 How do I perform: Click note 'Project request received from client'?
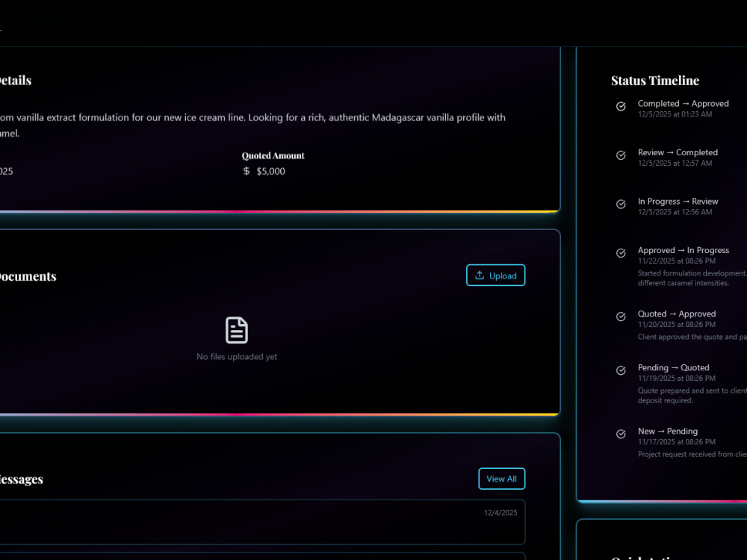point(692,454)
